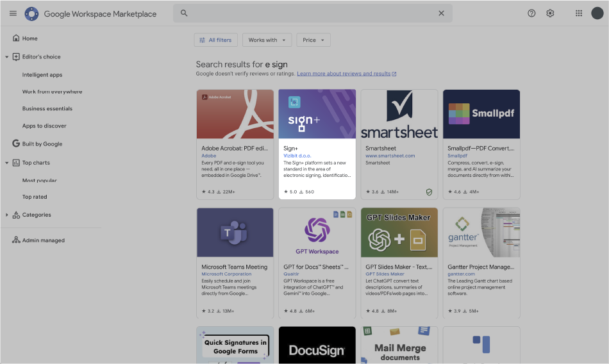Clear the search box with X
The width and height of the screenshot is (609, 364).
click(441, 13)
